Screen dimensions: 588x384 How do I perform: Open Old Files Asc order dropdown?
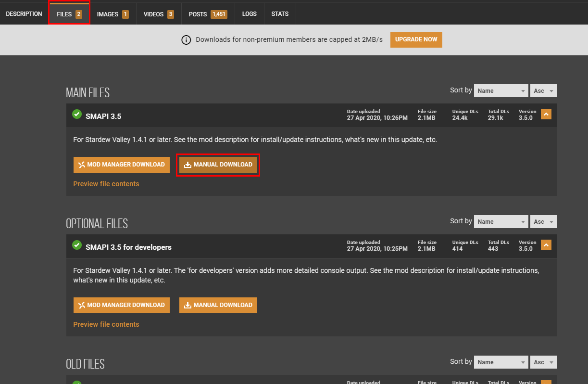(543, 362)
